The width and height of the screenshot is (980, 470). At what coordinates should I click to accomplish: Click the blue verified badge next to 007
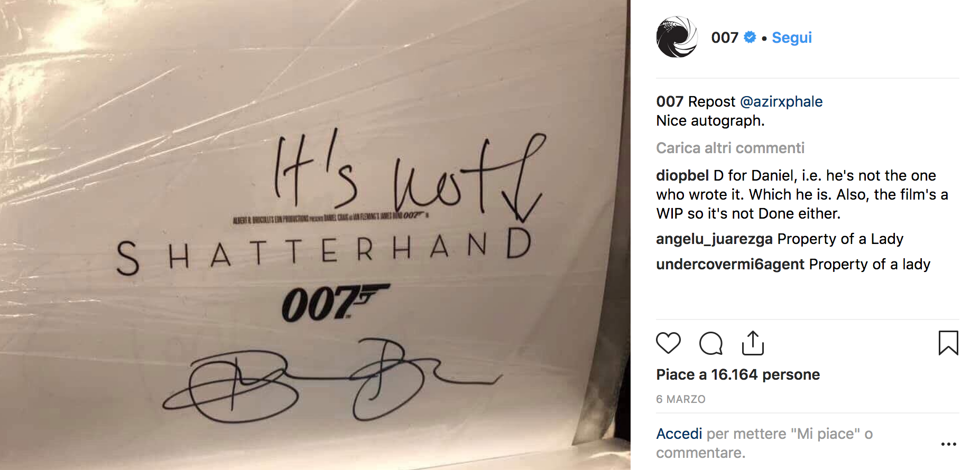750,37
